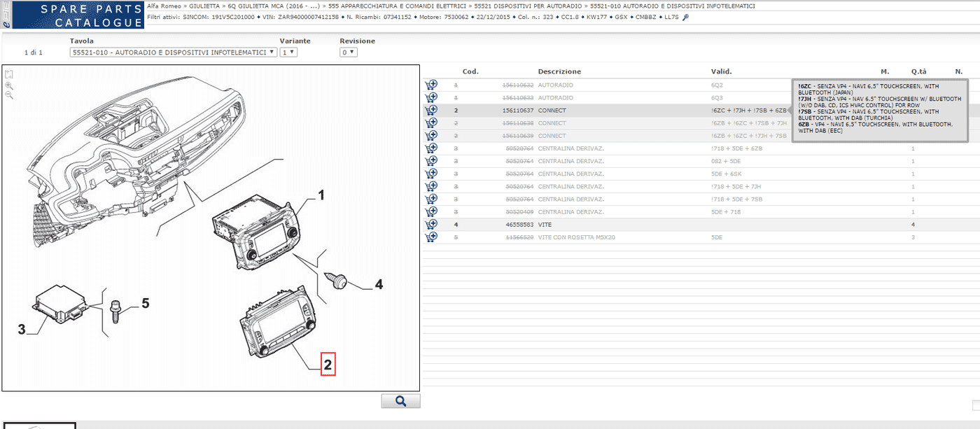Select callout number 2 in the diagram
This screenshot has width=980, height=429.
click(x=328, y=365)
